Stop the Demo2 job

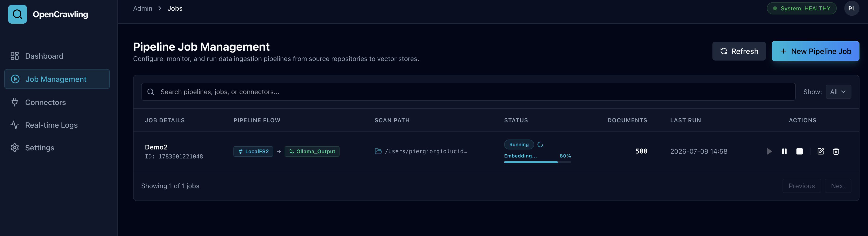[x=800, y=152]
